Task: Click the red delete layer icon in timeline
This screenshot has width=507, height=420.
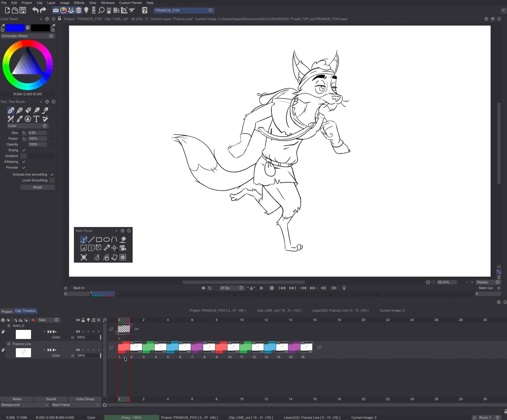Action: point(33,320)
